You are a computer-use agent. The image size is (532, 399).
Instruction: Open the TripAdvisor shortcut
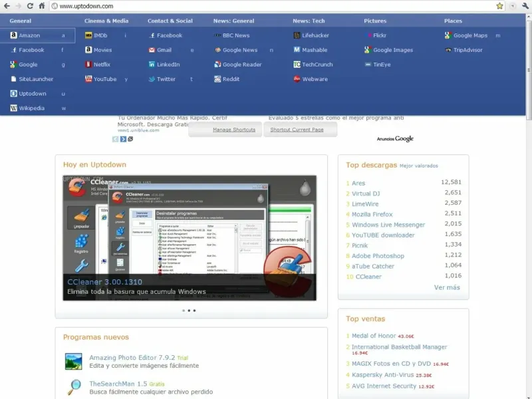click(464, 50)
